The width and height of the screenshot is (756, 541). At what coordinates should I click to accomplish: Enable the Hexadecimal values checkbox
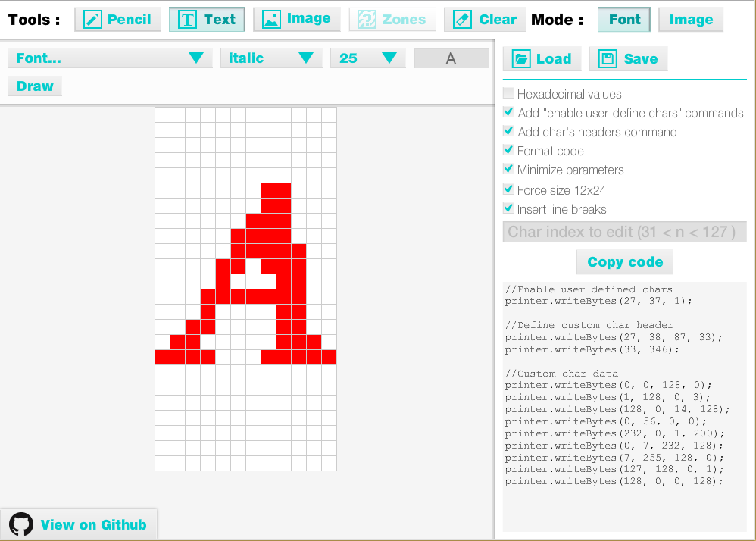click(x=508, y=94)
